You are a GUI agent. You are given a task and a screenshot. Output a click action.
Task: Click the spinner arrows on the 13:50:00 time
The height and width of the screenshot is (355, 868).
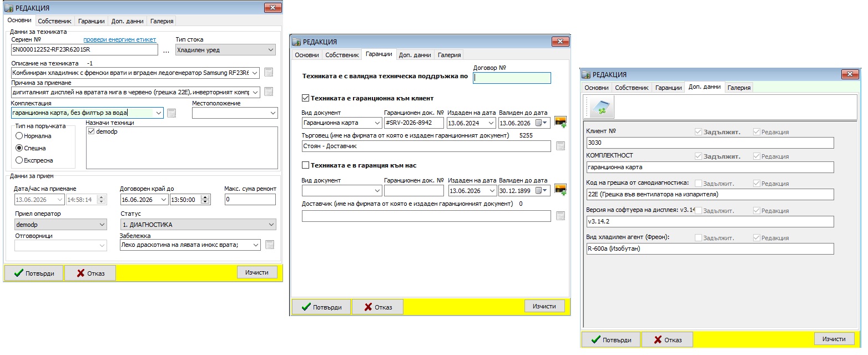(206, 200)
